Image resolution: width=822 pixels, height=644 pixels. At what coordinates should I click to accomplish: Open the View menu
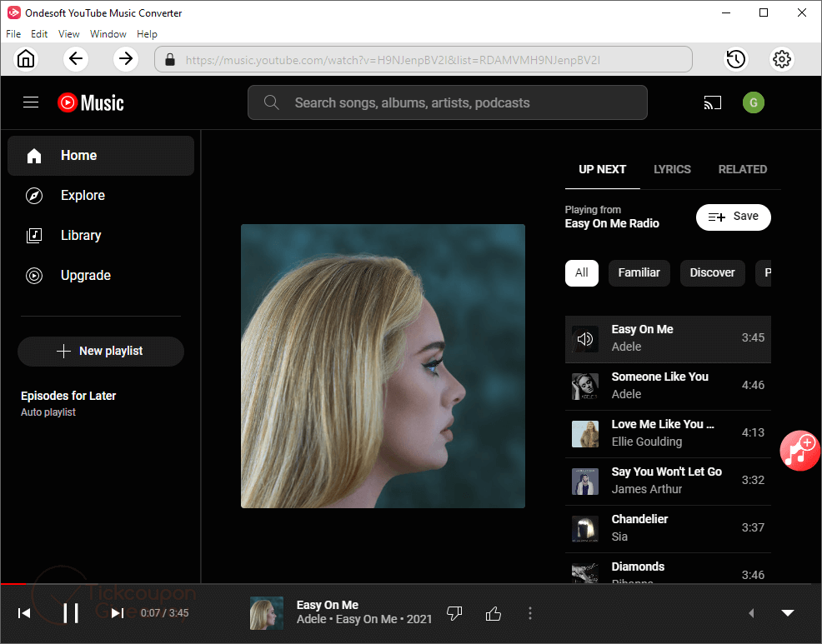68,34
